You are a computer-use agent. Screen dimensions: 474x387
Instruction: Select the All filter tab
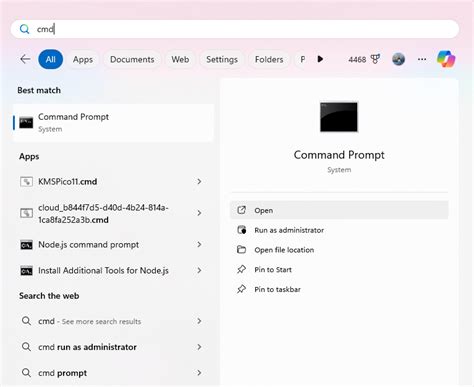(x=51, y=59)
